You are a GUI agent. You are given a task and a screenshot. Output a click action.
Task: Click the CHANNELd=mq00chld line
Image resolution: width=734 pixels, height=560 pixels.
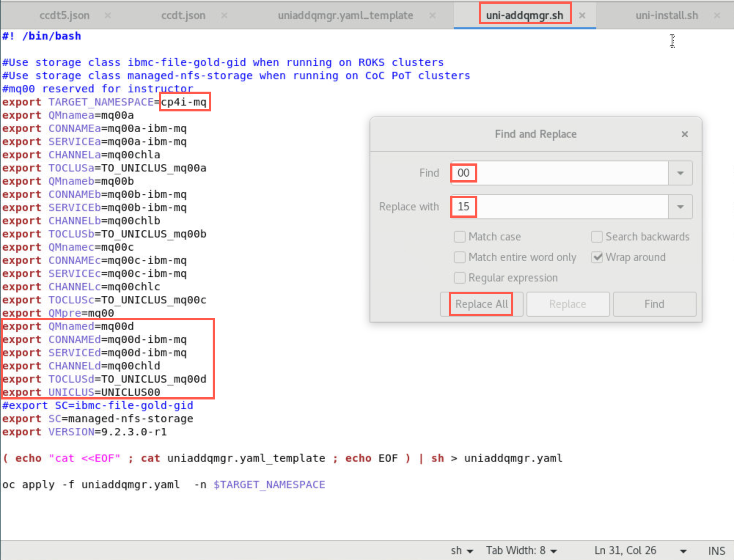click(x=81, y=366)
